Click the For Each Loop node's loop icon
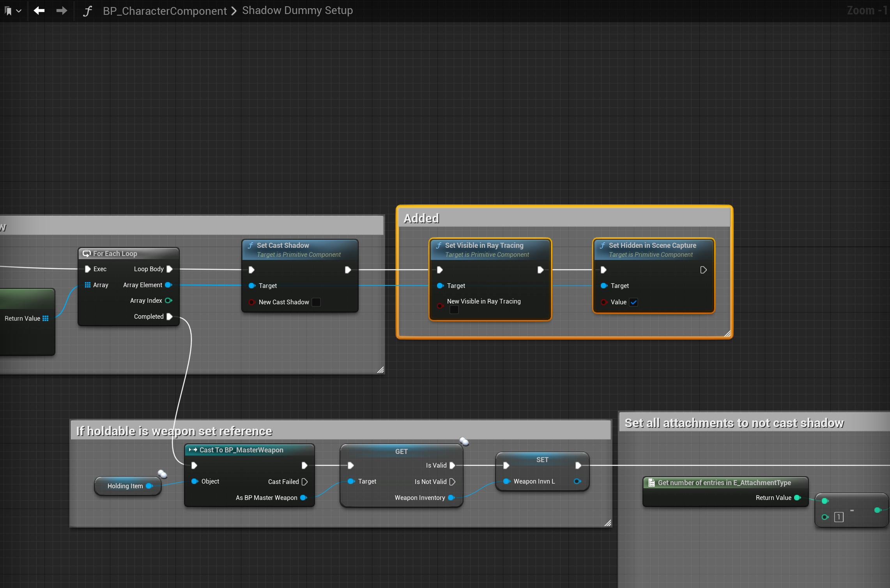Screen dimensions: 890x588 (87, 253)
